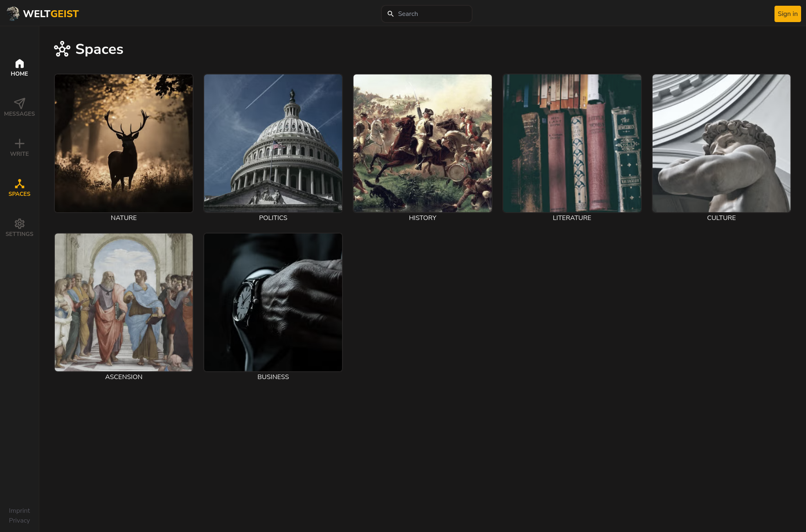
Task: Click the LITERATURE label
Action: [x=572, y=218]
